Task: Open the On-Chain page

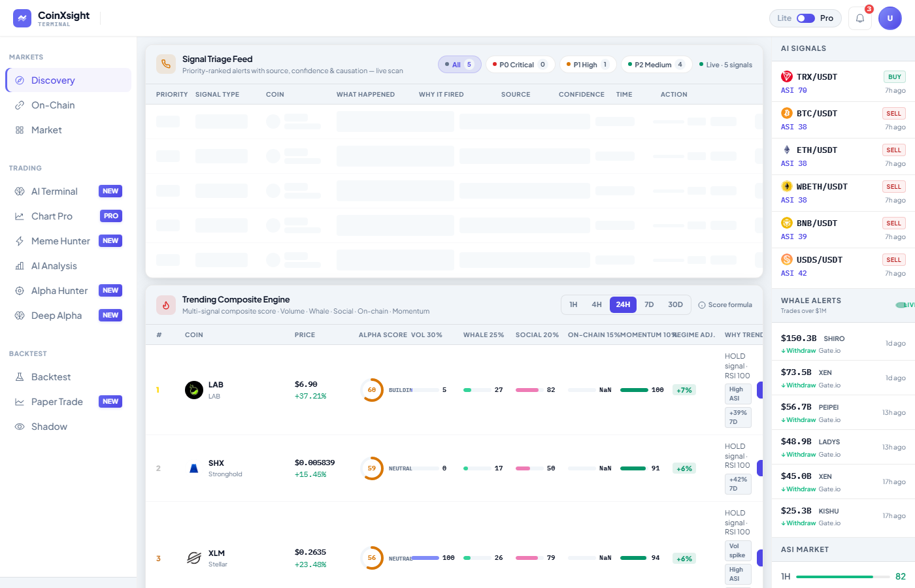Action: tap(69, 105)
